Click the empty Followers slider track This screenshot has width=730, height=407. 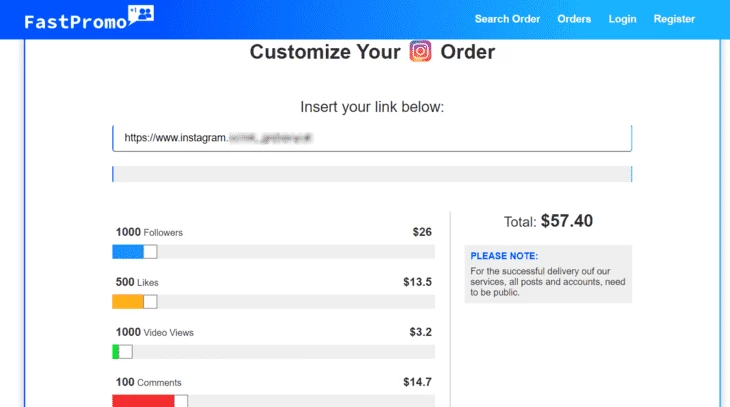[296, 252]
